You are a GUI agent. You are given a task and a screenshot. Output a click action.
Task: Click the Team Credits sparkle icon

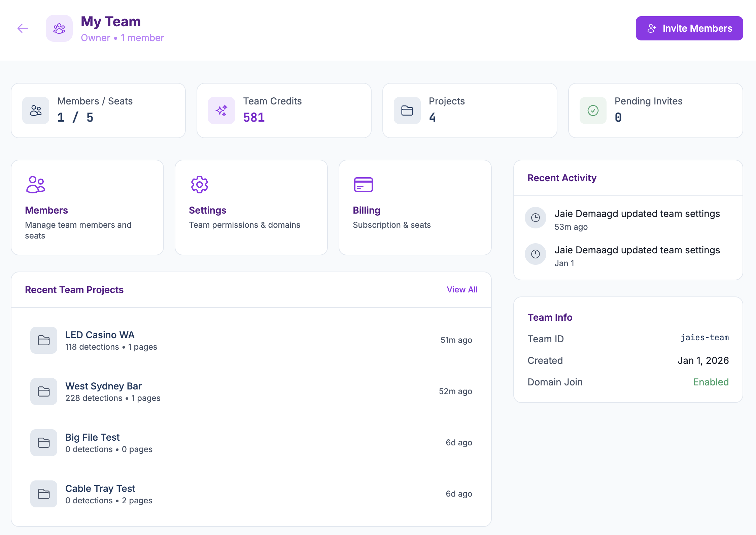[x=221, y=111]
